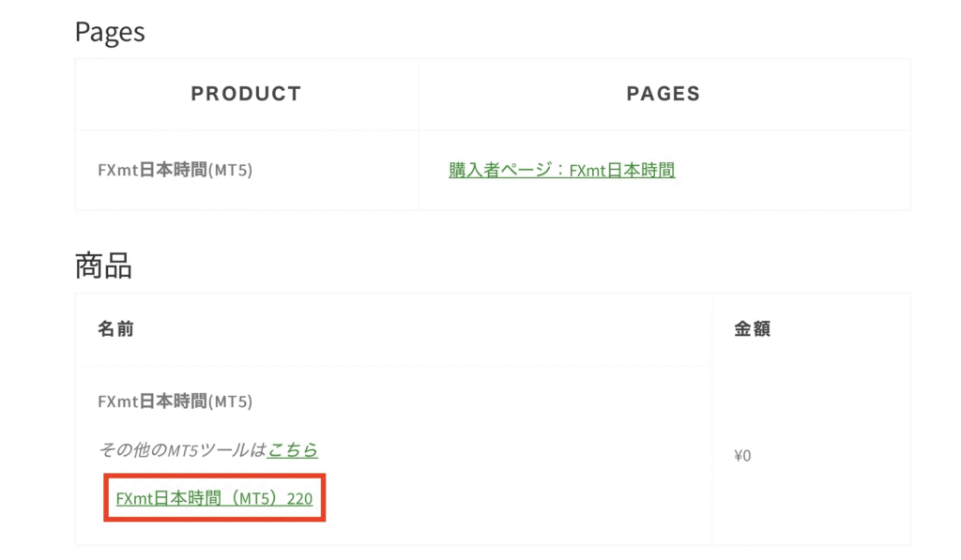Select the PRODUCT column header

[x=245, y=94]
